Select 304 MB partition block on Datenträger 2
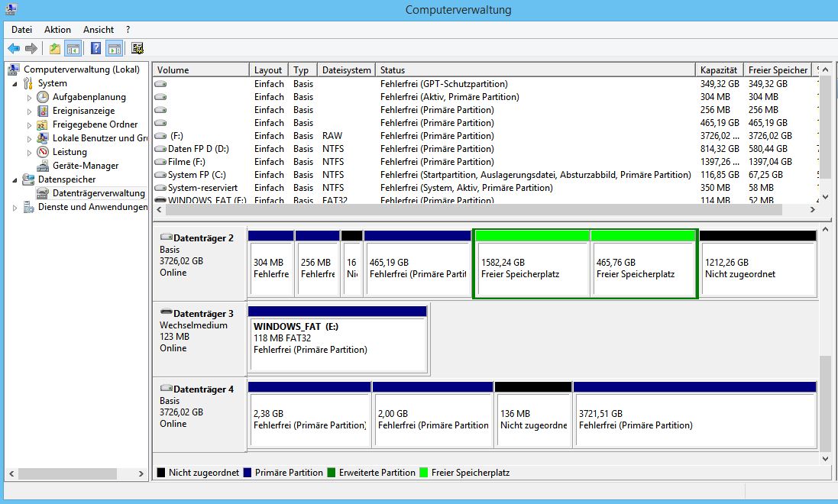Viewport: 838px width, 504px height. tap(271, 264)
